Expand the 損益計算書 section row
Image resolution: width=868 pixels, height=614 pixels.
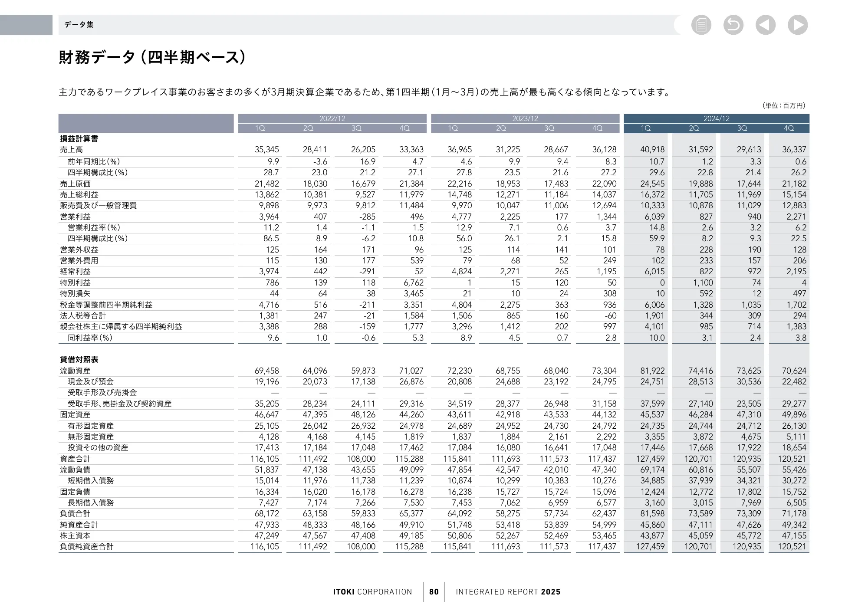tap(79, 138)
